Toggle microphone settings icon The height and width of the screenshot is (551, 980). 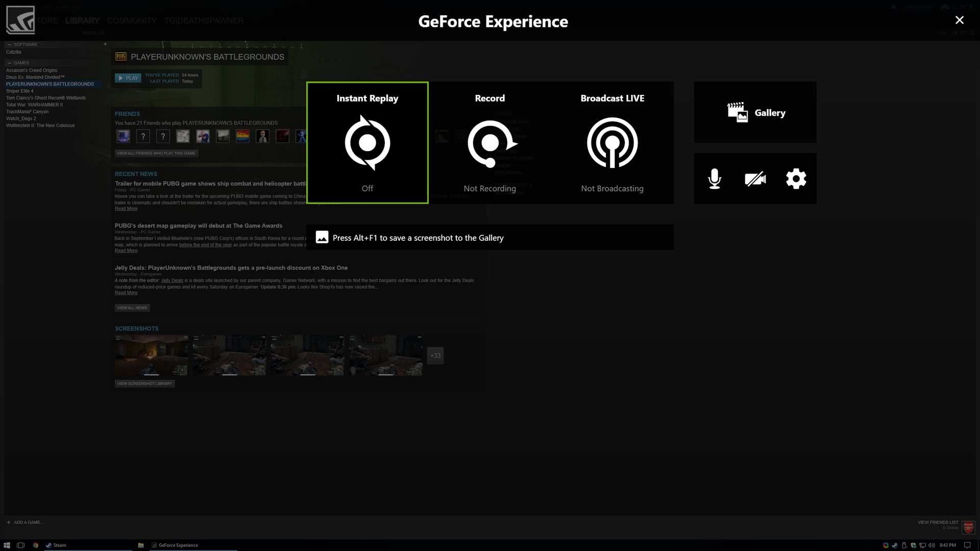(x=714, y=178)
